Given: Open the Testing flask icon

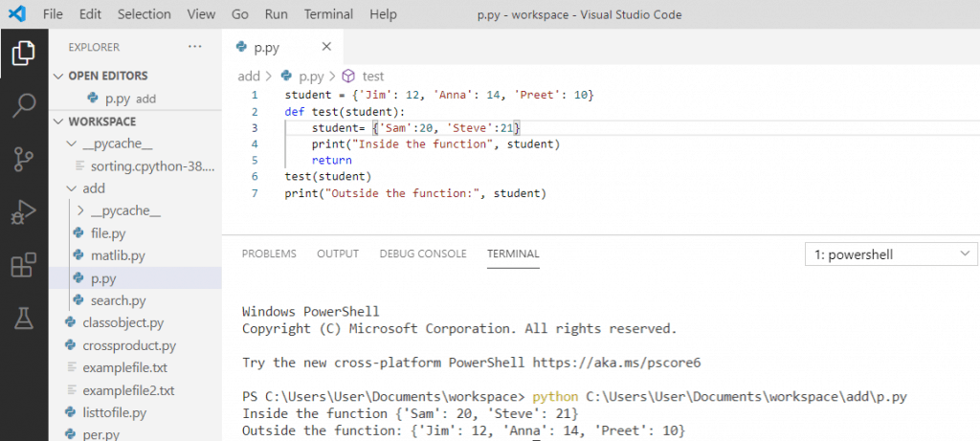Looking at the screenshot, I should coord(24,319).
